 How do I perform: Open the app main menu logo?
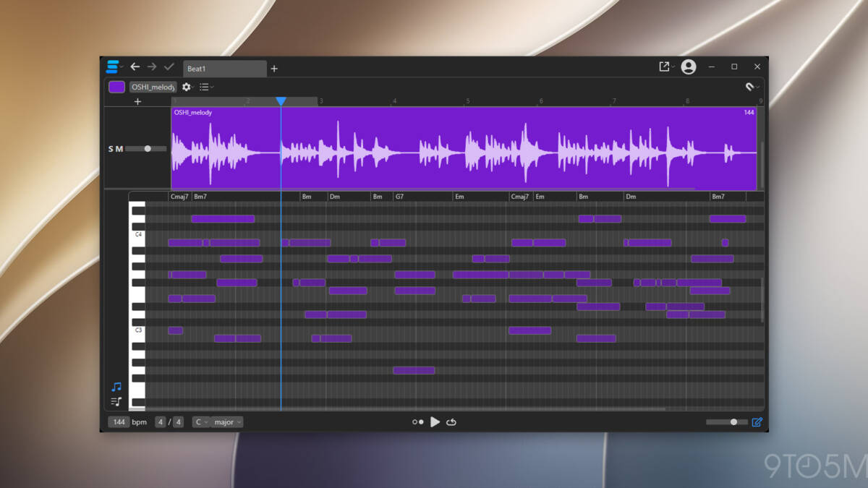pyautogui.click(x=112, y=67)
